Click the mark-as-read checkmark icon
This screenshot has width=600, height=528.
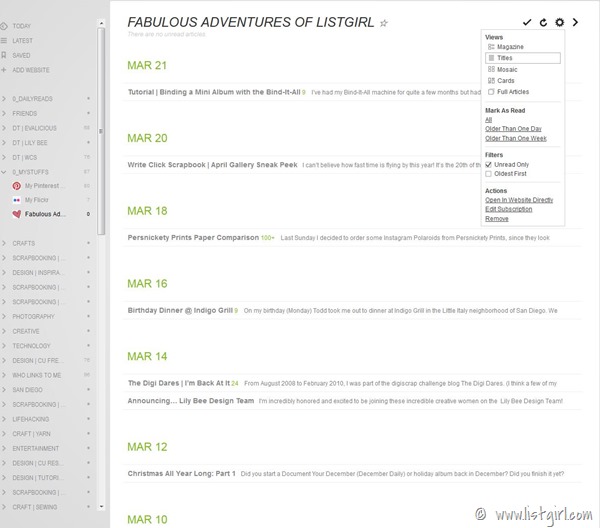click(527, 22)
